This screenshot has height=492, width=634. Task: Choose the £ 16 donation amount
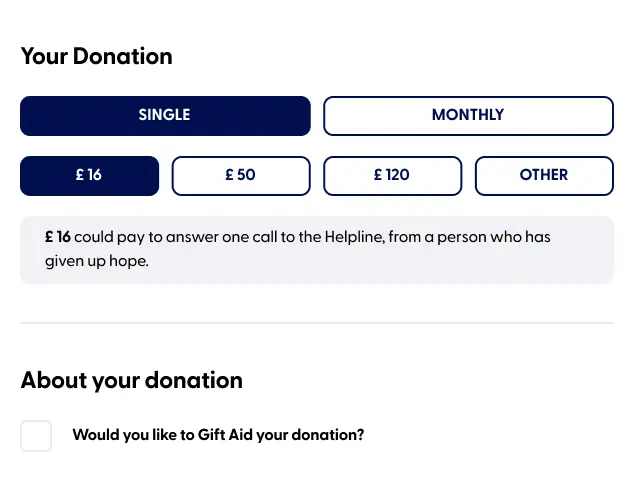coord(89,175)
